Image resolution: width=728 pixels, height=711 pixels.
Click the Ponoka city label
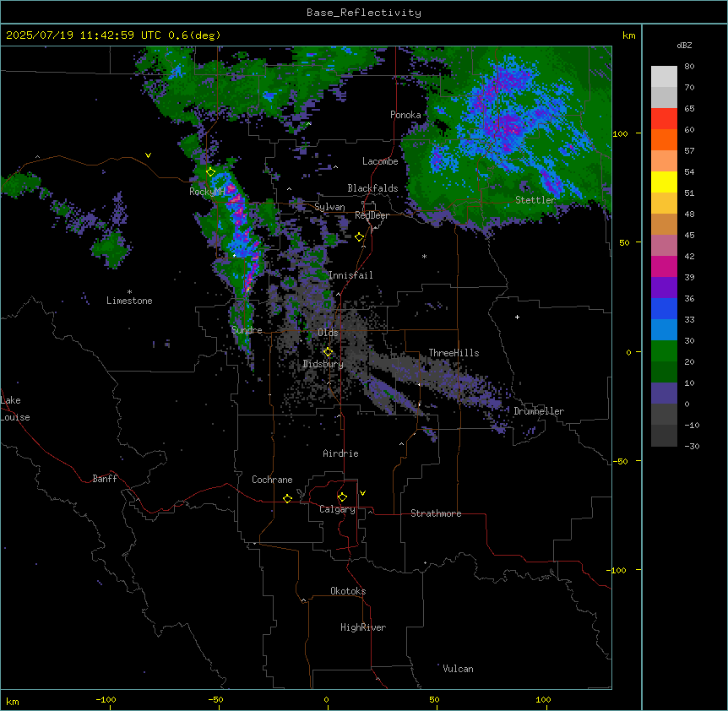pos(405,115)
